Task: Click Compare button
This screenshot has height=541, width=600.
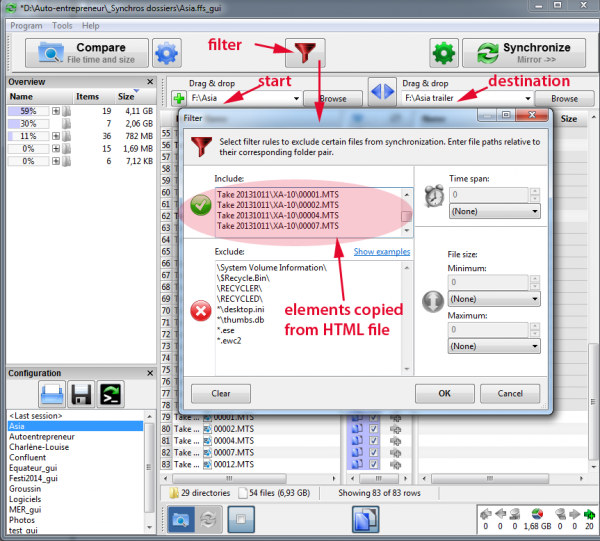Action: point(87,53)
